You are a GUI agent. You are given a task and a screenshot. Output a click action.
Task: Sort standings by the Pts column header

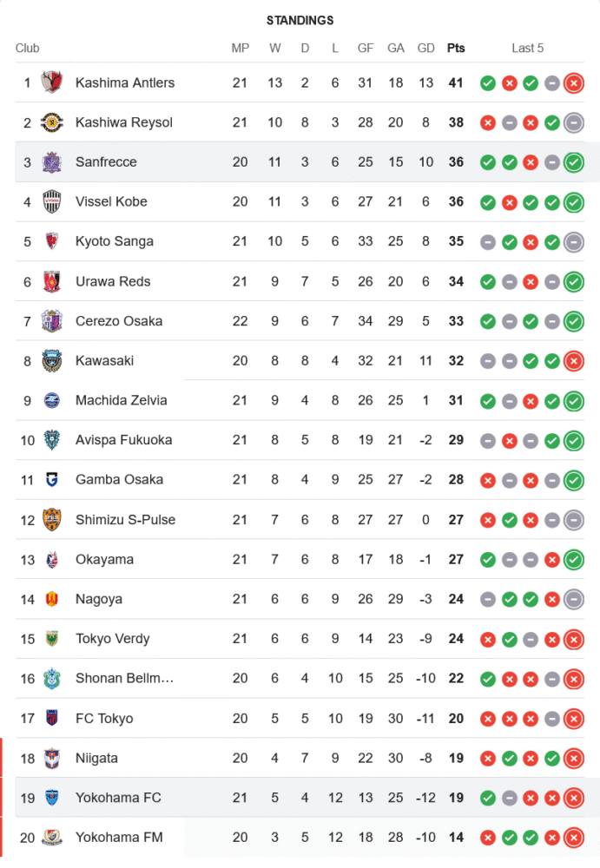tap(456, 48)
